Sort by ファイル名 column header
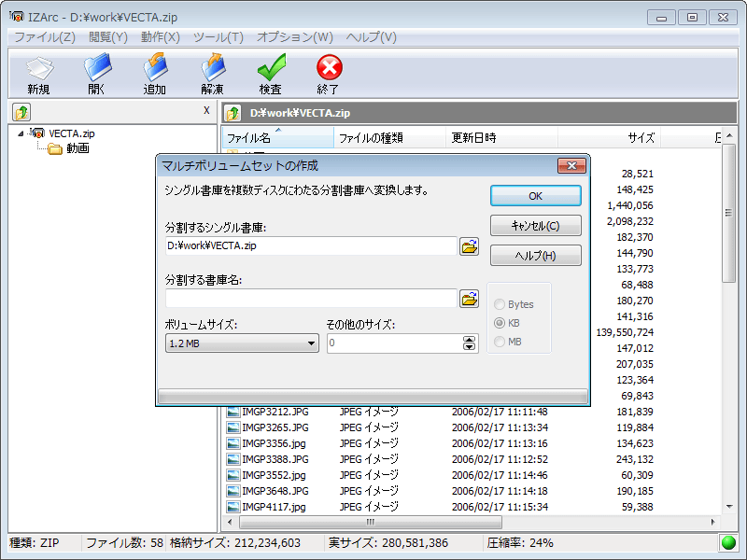The image size is (747, 560). pos(277,138)
